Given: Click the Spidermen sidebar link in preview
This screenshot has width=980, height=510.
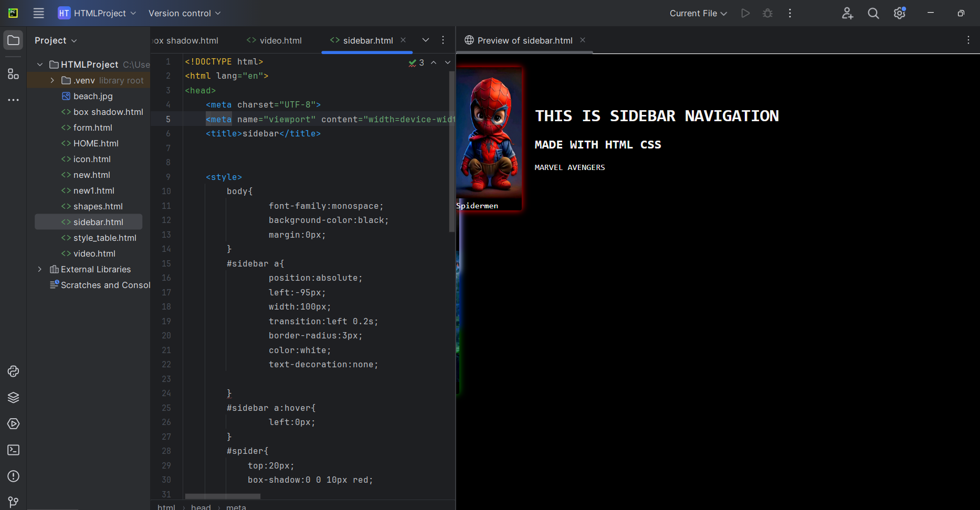Looking at the screenshot, I should pos(477,206).
